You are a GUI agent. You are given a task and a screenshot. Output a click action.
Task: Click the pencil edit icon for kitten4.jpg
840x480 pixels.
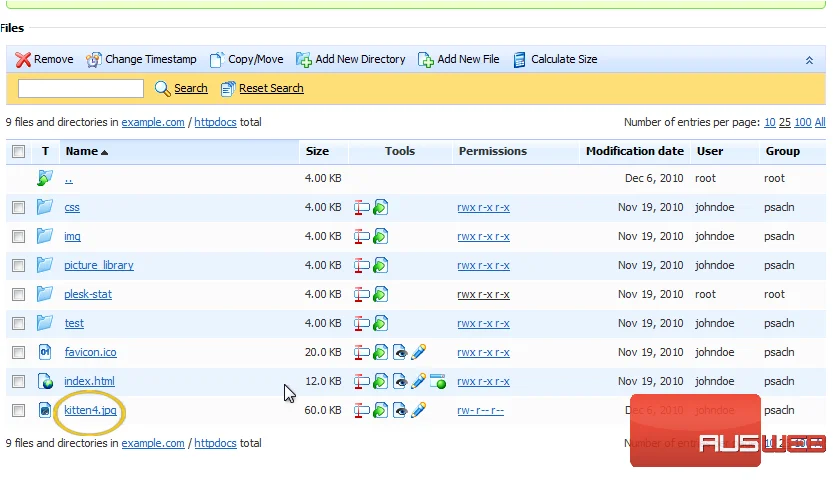[418, 410]
